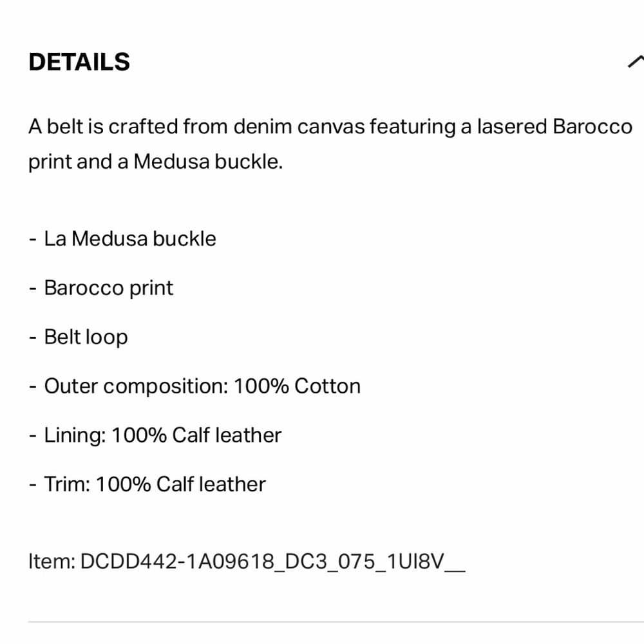Click the 'Trim:' label text
The height and width of the screenshot is (644, 644).
[x=68, y=484]
